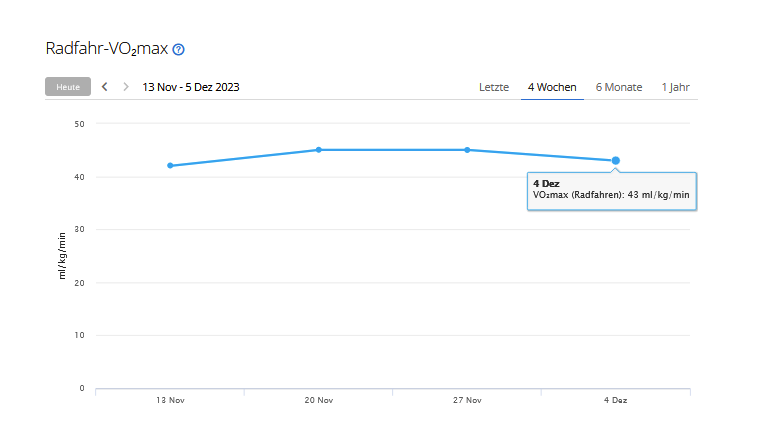Click the 20 Nov x-axis label

click(x=319, y=400)
